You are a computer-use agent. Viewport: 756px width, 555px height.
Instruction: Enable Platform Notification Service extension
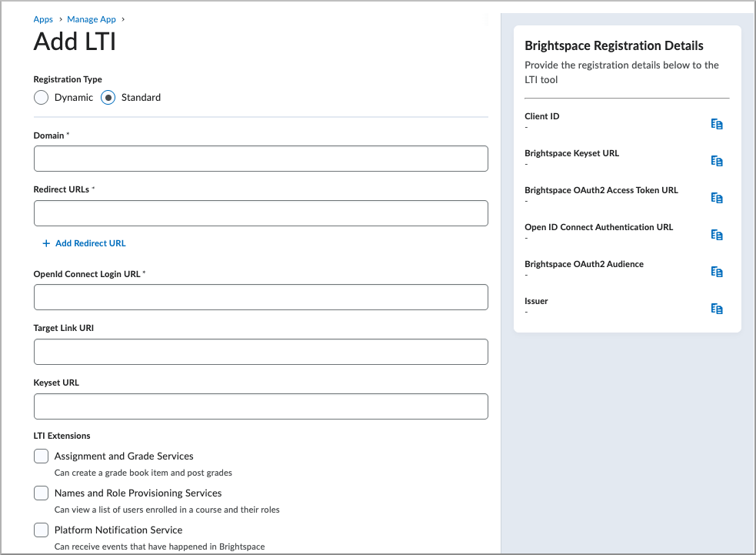pyautogui.click(x=42, y=530)
